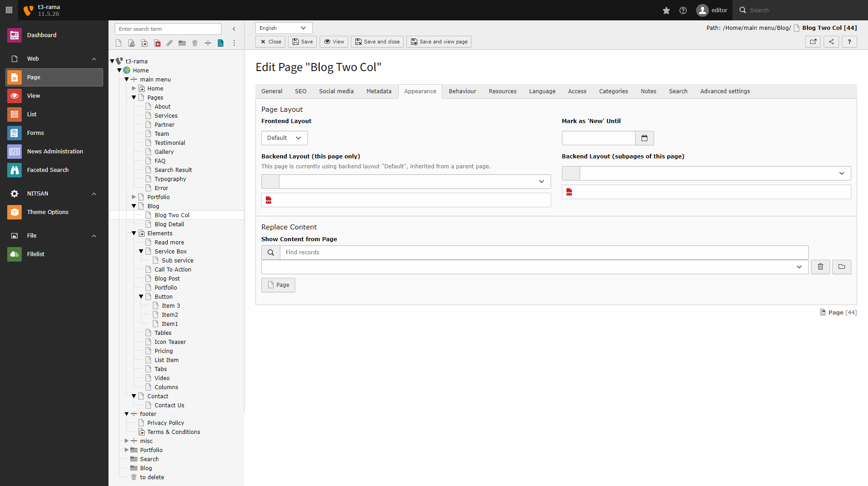Open the application grid icon top-left
The image size is (868, 486).
click(9, 10)
